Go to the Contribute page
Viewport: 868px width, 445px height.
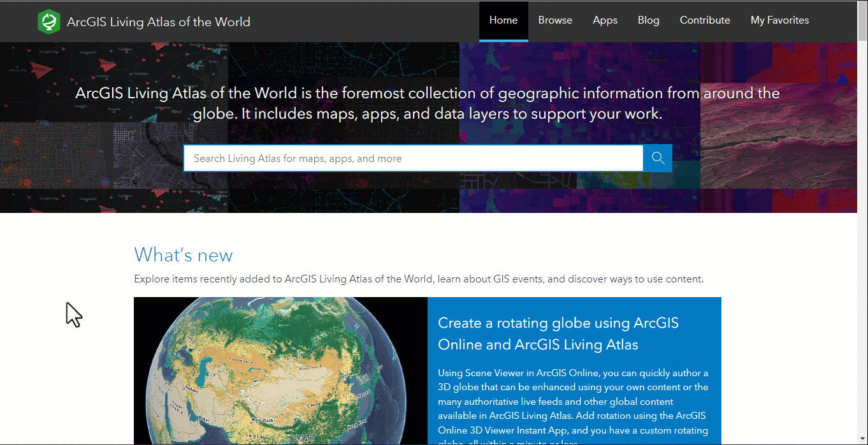point(704,20)
